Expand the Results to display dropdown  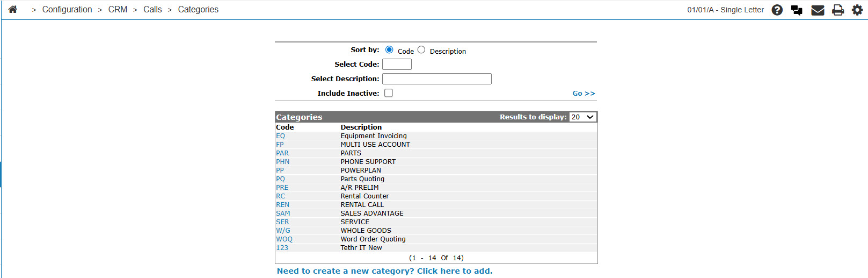tap(583, 117)
